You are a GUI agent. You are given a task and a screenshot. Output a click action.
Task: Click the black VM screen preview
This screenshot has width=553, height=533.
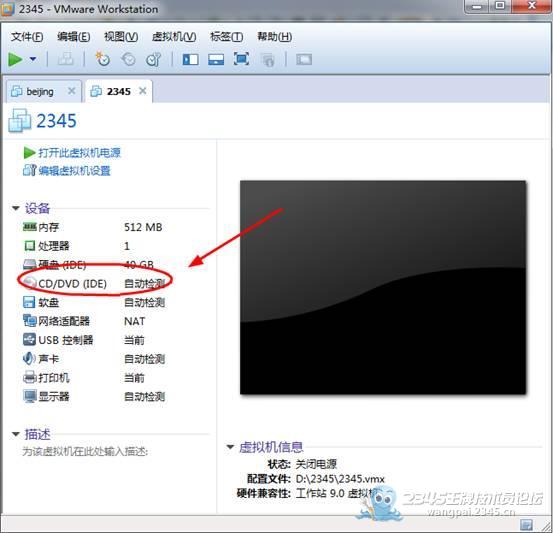[x=383, y=287]
